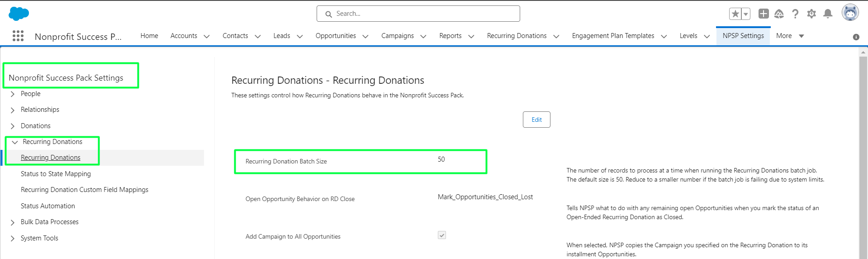Image resolution: width=868 pixels, height=259 pixels.
Task: Expand the Opportunities tab dropdown chevron
Action: 365,36
